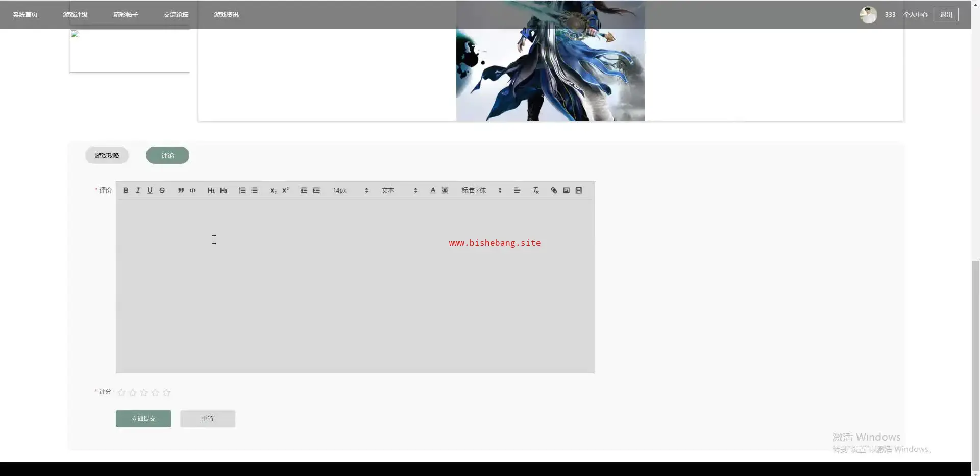Open the text alignment options

coord(517,191)
